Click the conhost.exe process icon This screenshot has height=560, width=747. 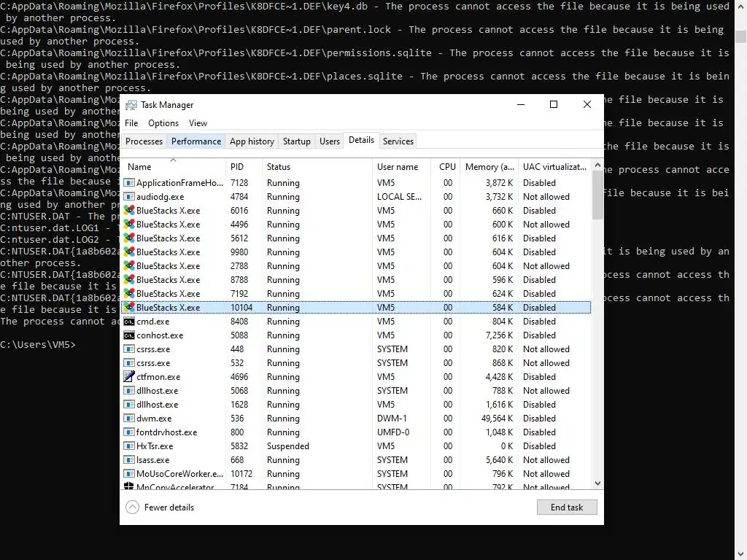[x=128, y=335]
